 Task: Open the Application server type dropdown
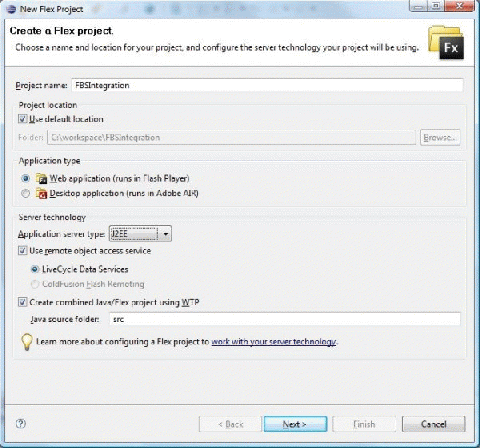point(140,234)
